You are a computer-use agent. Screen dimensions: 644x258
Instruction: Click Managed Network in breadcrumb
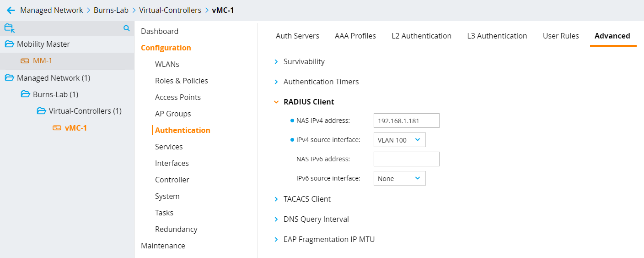(52, 10)
